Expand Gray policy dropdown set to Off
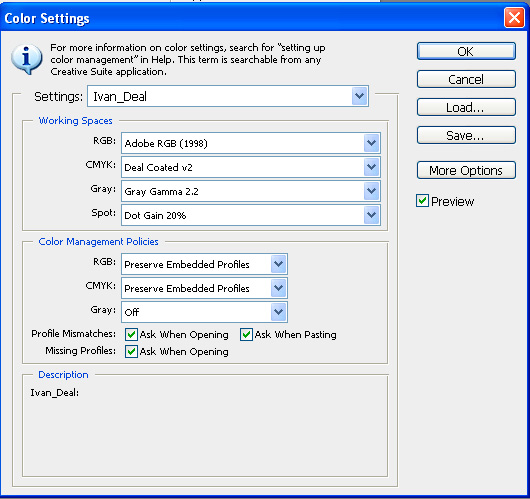Image resolution: width=530 pixels, height=499 pixels. (x=204, y=312)
